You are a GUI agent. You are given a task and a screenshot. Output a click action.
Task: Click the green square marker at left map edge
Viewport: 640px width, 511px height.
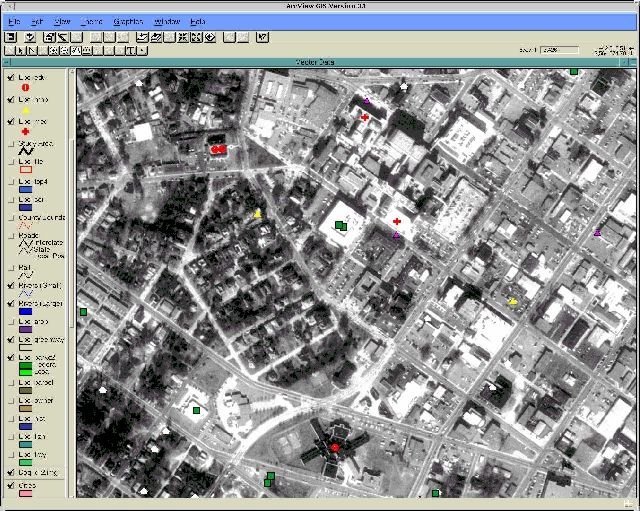point(83,312)
